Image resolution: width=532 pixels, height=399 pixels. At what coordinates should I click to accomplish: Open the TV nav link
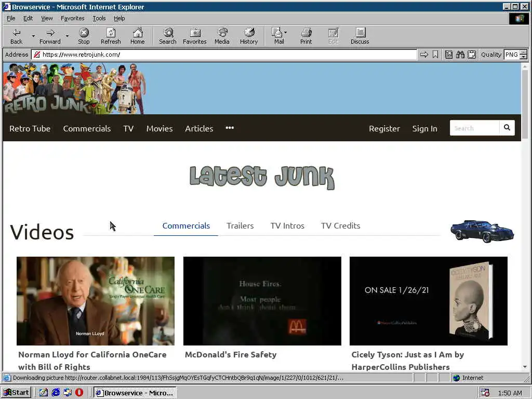(128, 129)
